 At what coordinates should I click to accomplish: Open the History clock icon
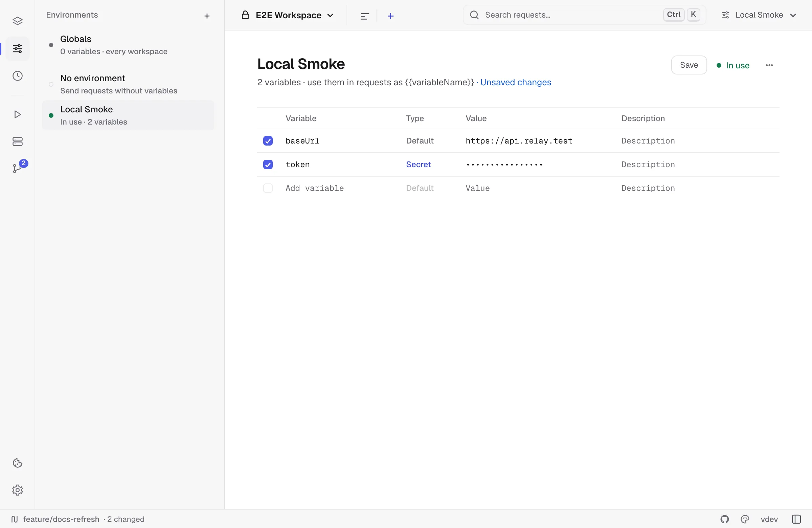(x=17, y=76)
